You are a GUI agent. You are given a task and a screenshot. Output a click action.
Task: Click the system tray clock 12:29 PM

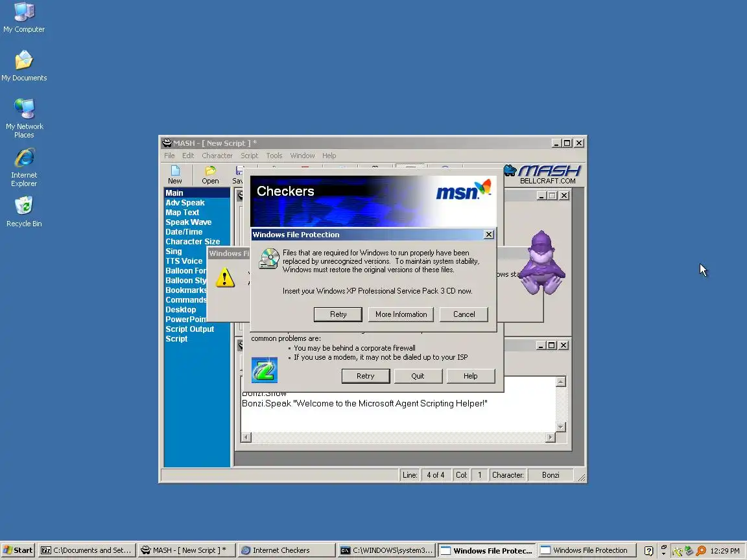click(x=724, y=551)
